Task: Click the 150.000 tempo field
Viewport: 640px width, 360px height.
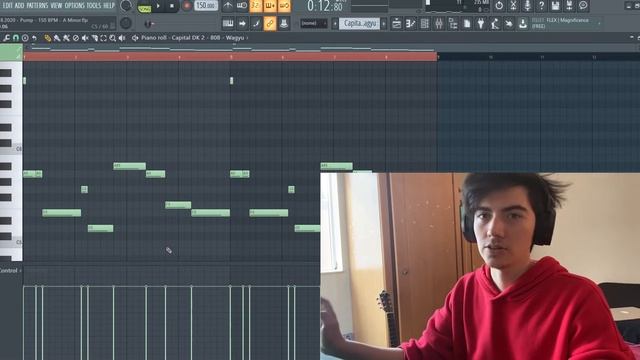Action: click(x=206, y=6)
